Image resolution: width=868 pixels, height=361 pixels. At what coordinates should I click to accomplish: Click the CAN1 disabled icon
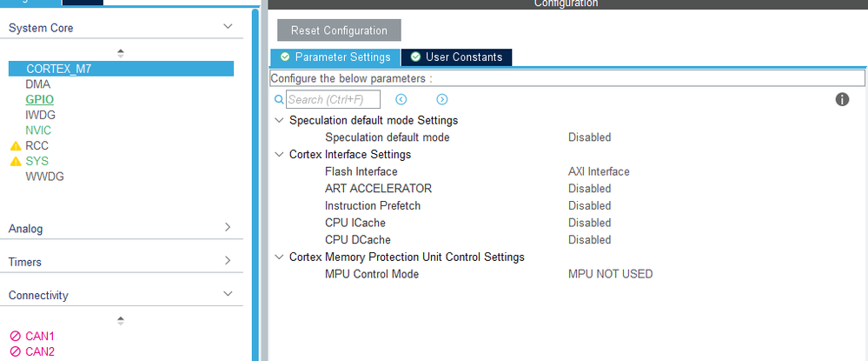(x=15, y=337)
